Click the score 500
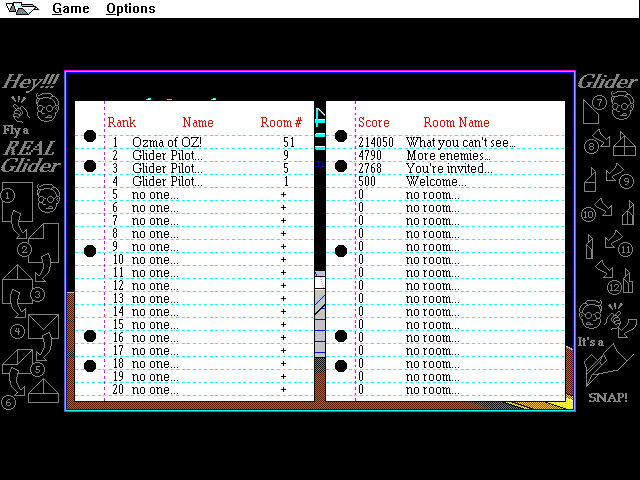The height and width of the screenshot is (480, 640). [367, 182]
